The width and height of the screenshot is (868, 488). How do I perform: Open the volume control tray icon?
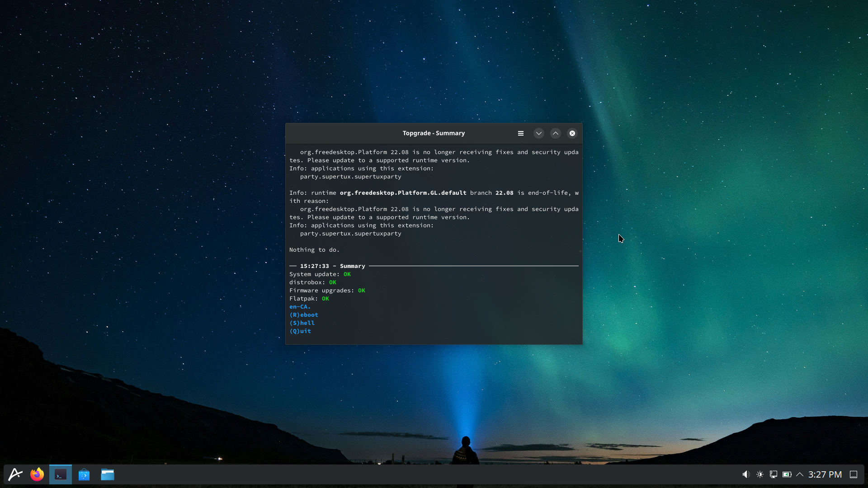pos(746,474)
